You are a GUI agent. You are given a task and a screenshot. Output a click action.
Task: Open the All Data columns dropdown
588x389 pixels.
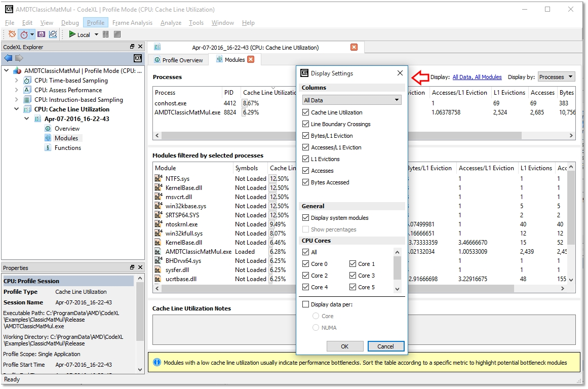(352, 100)
